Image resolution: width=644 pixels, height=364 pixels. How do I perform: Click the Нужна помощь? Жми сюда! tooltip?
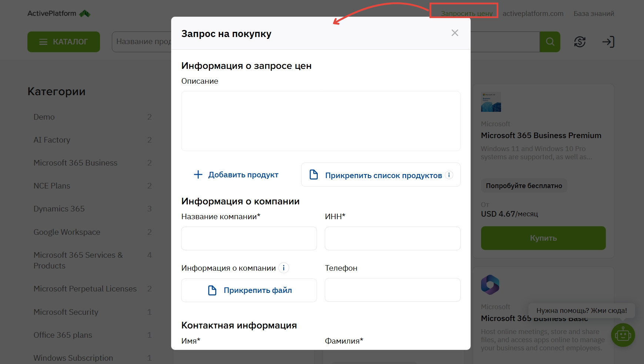point(581,311)
